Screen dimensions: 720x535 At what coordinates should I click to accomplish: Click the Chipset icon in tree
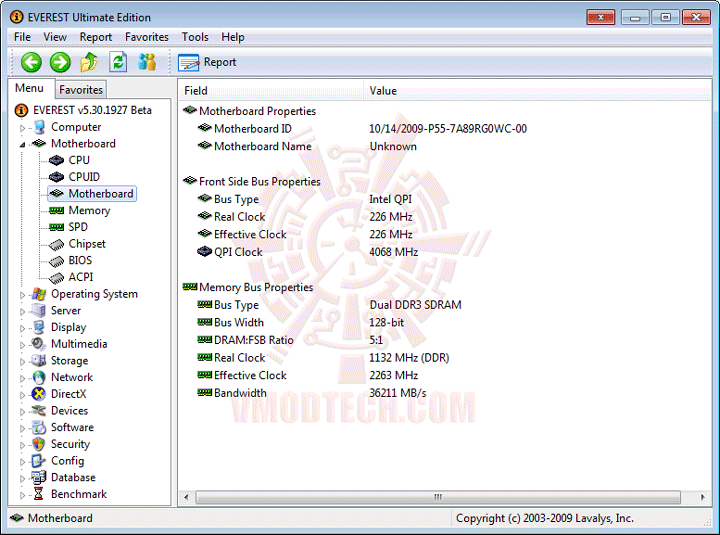(56, 244)
